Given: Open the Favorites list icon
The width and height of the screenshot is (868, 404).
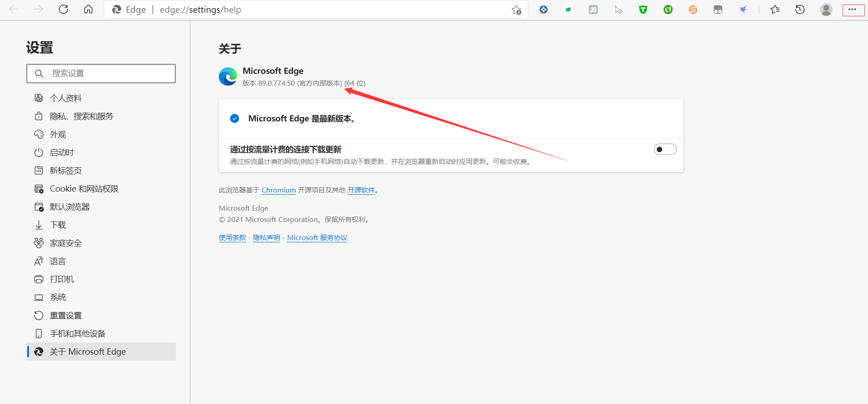Looking at the screenshot, I should (x=775, y=10).
